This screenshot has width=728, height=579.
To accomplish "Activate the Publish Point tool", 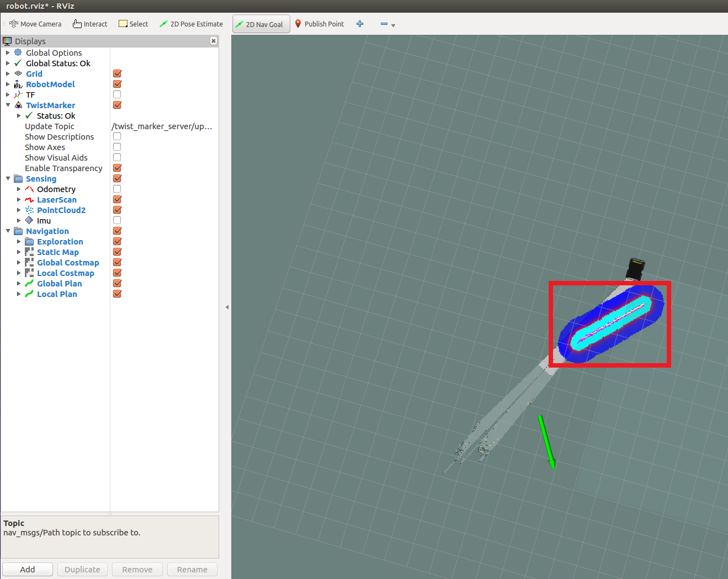I will tap(319, 24).
